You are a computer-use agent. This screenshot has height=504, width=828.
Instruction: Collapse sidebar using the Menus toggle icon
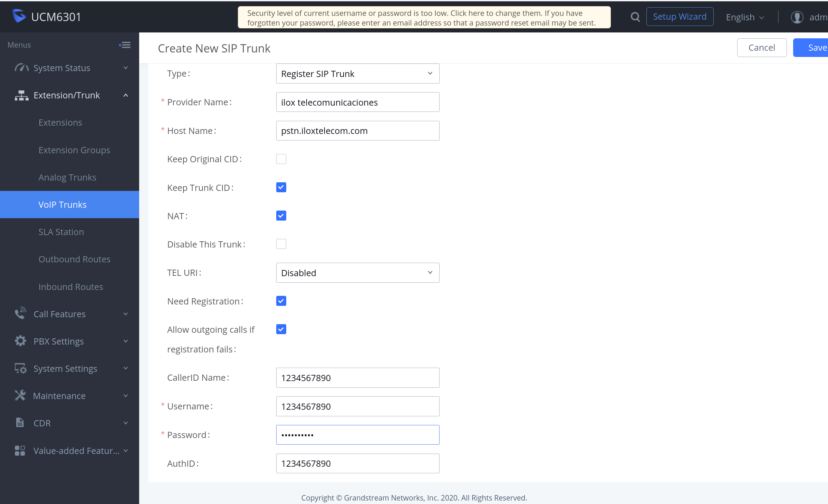125,45
